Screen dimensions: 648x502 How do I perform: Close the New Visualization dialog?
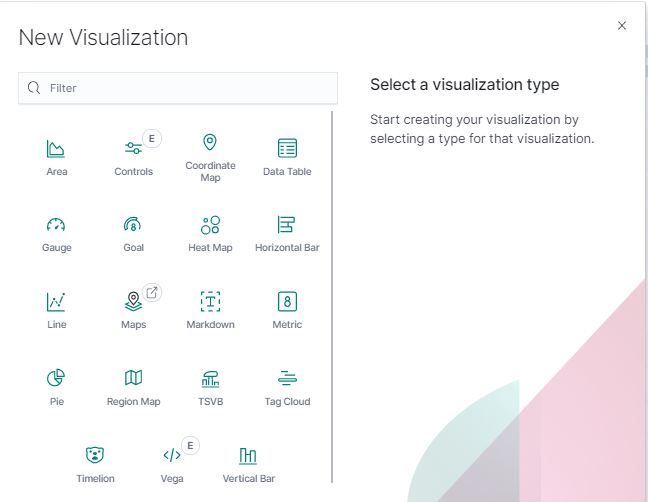coord(622,26)
